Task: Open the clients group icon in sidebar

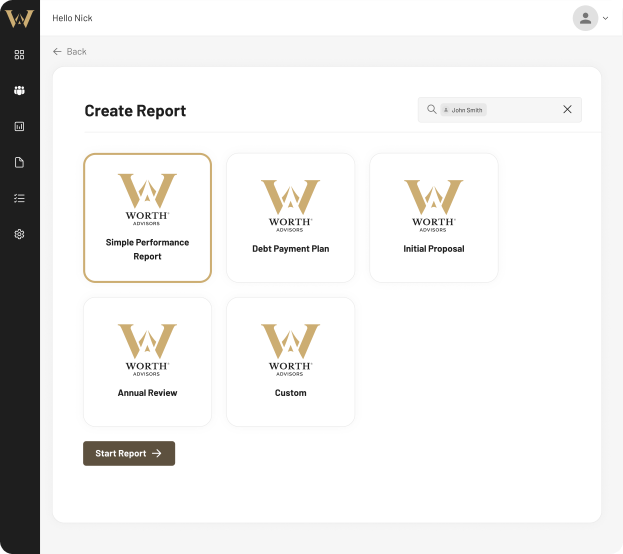Action: point(19,90)
